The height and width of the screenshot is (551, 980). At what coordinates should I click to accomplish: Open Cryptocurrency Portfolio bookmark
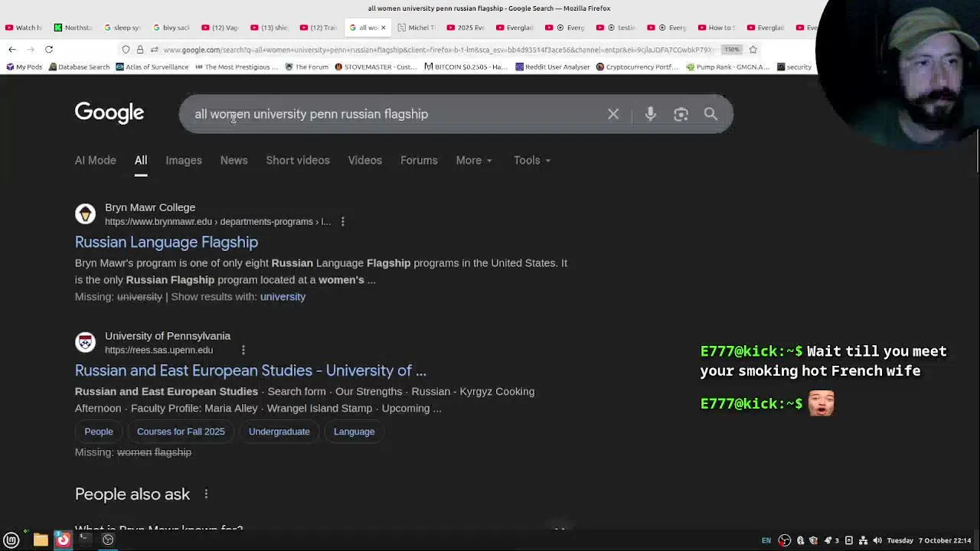[637, 67]
